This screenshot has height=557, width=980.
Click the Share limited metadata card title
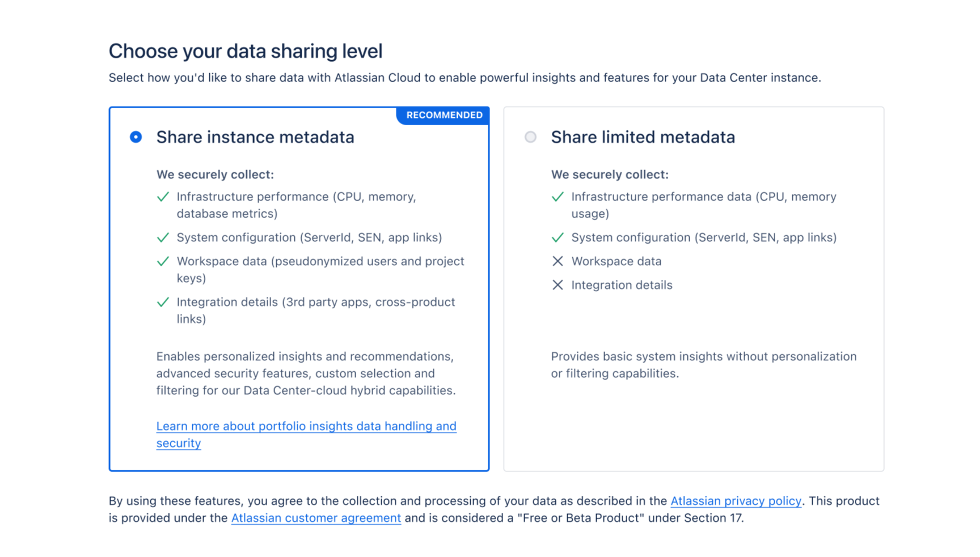coord(643,137)
